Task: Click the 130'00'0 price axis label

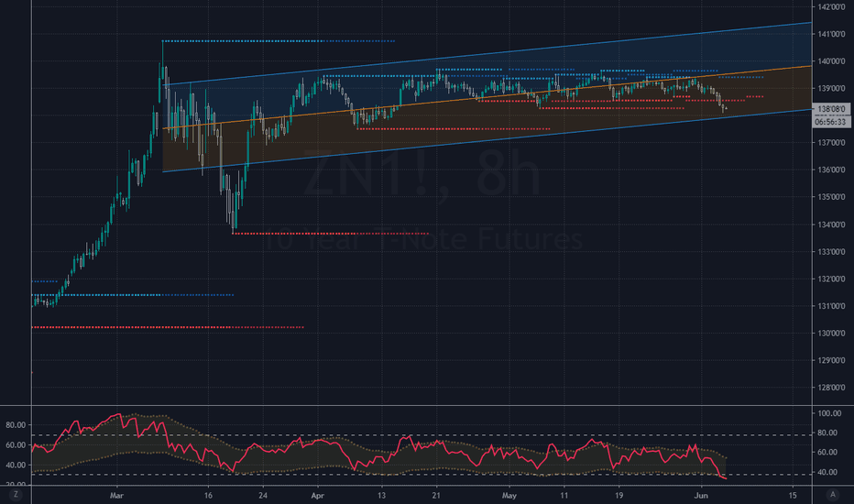Action: (831, 333)
